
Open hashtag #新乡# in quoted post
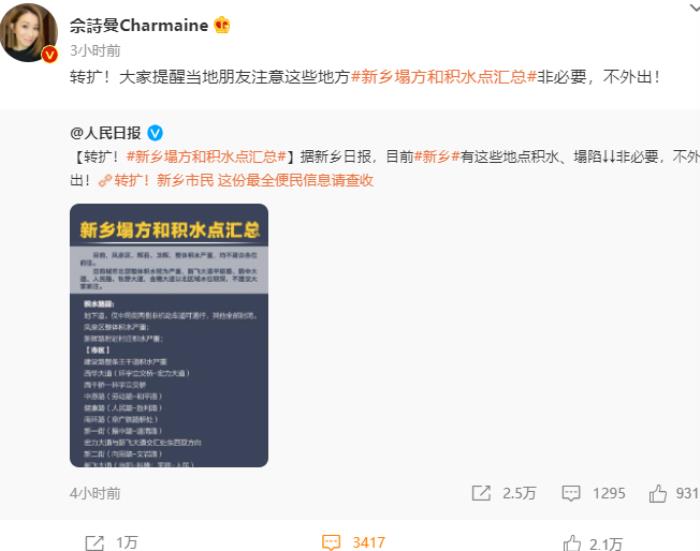tap(437, 156)
